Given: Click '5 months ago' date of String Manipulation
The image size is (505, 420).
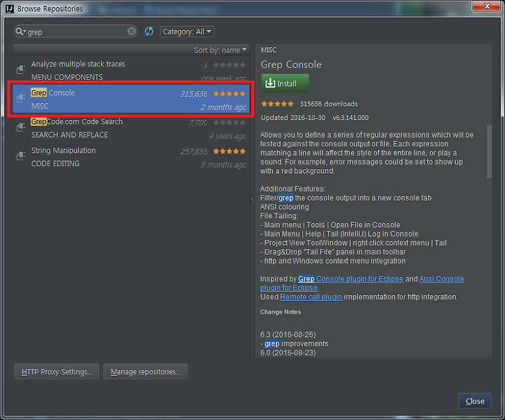Looking at the screenshot, I should pyautogui.click(x=223, y=165).
